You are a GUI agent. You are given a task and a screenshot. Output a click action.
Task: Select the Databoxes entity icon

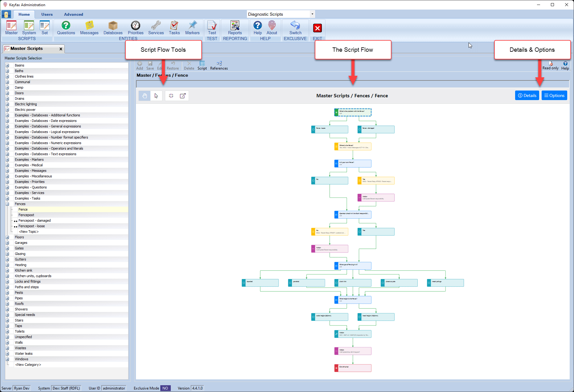(x=113, y=28)
